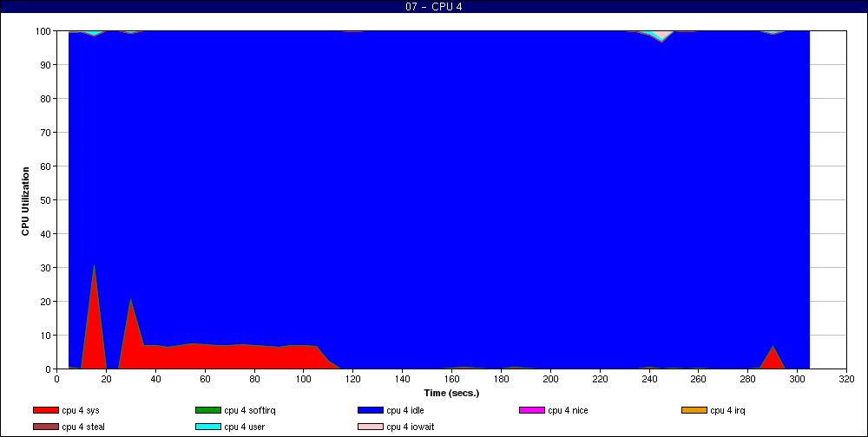The width and height of the screenshot is (868, 437).
Task: Select the 'cpu 4 softirq' legend label
Action: pyautogui.click(x=250, y=410)
